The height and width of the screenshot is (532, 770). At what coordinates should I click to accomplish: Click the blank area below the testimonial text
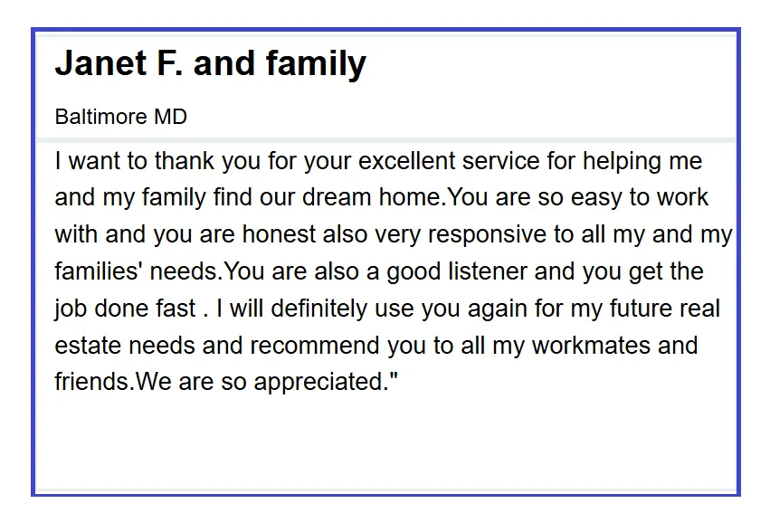(385, 442)
